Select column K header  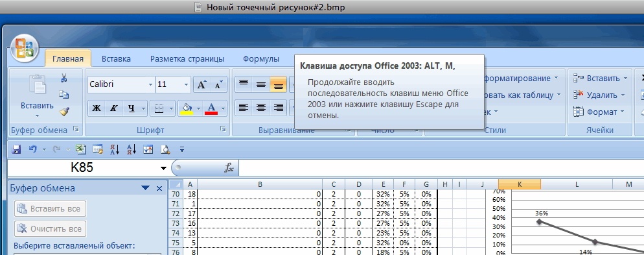pos(520,184)
